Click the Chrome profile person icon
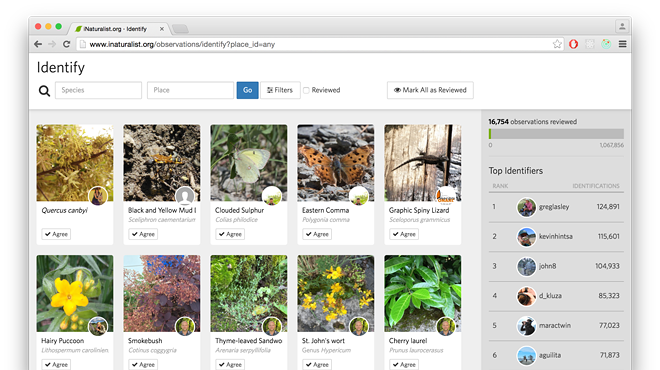This screenshot has width=660, height=370. (622, 27)
